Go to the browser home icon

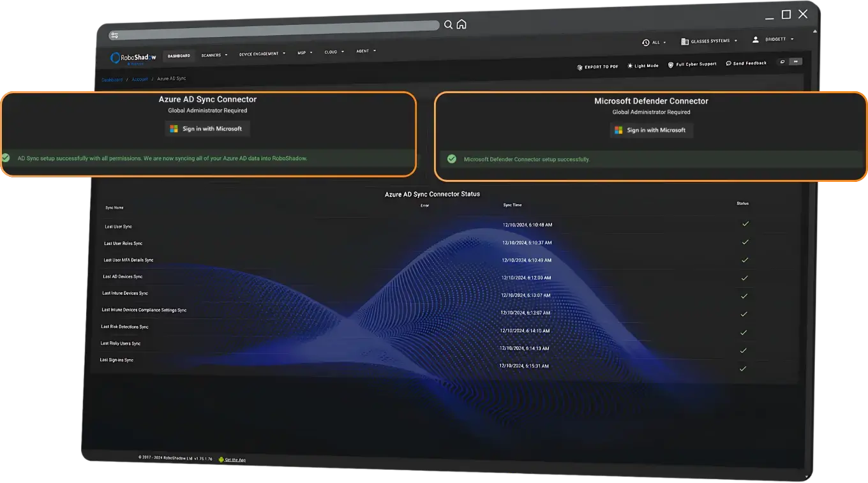pyautogui.click(x=461, y=24)
